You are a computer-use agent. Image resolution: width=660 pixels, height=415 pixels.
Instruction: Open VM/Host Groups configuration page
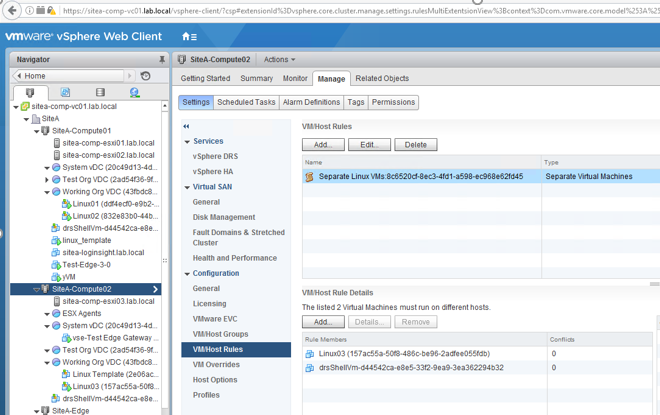pos(220,334)
